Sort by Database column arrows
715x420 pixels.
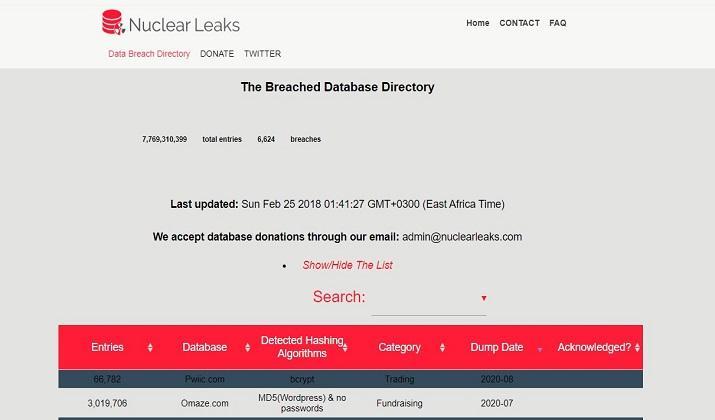click(x=248, y=347)
